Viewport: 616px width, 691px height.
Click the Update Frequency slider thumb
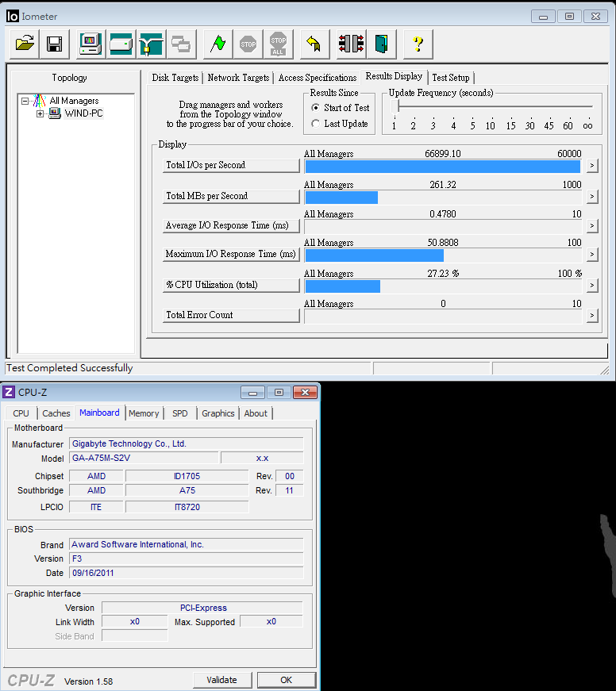tap(395, 106)
